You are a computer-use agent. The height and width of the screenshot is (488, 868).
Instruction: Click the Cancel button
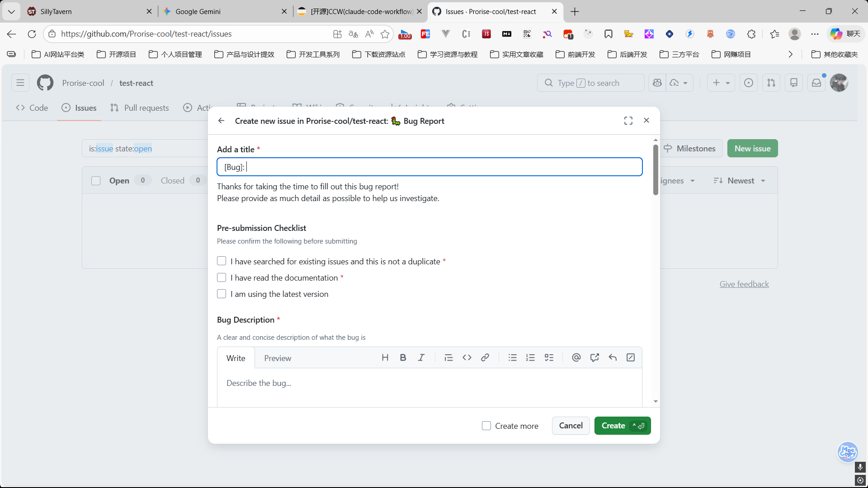[x=571, y=426]
